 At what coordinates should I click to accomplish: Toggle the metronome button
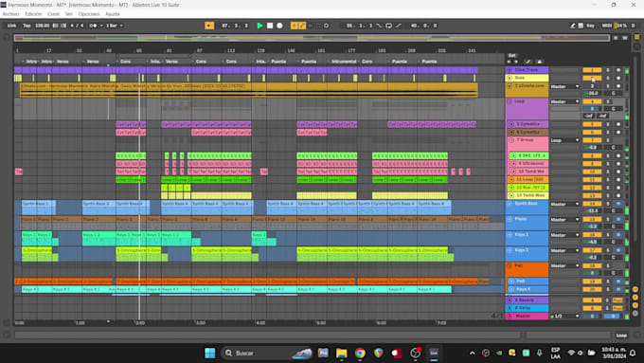pos(92,26)
